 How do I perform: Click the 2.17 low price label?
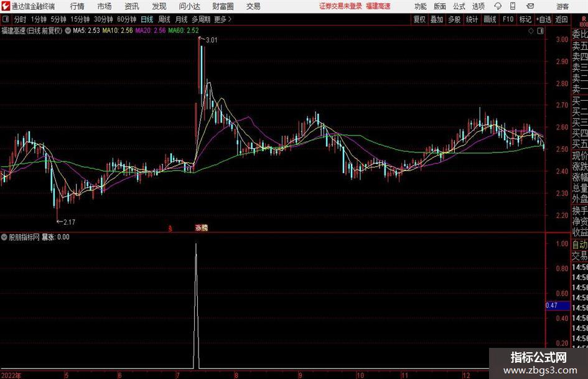(x=69, y=222)
